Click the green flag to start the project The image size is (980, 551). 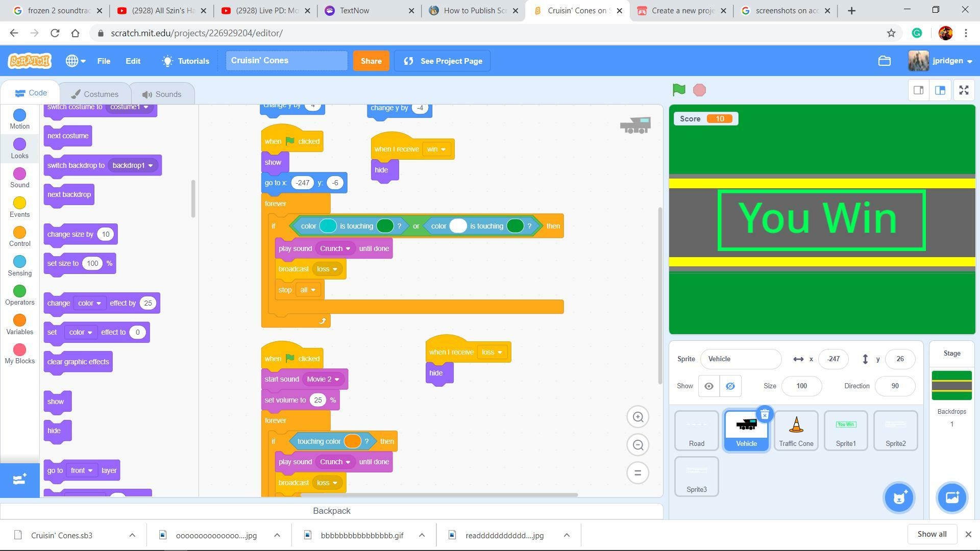678,90
